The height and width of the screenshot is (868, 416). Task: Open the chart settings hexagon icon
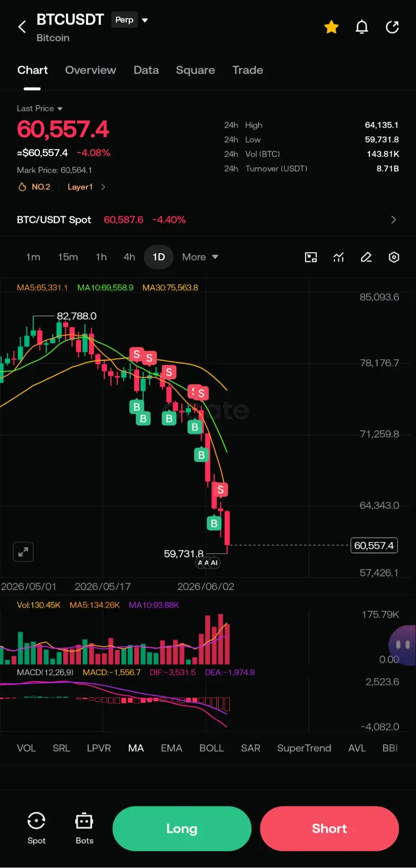[394, 257]
